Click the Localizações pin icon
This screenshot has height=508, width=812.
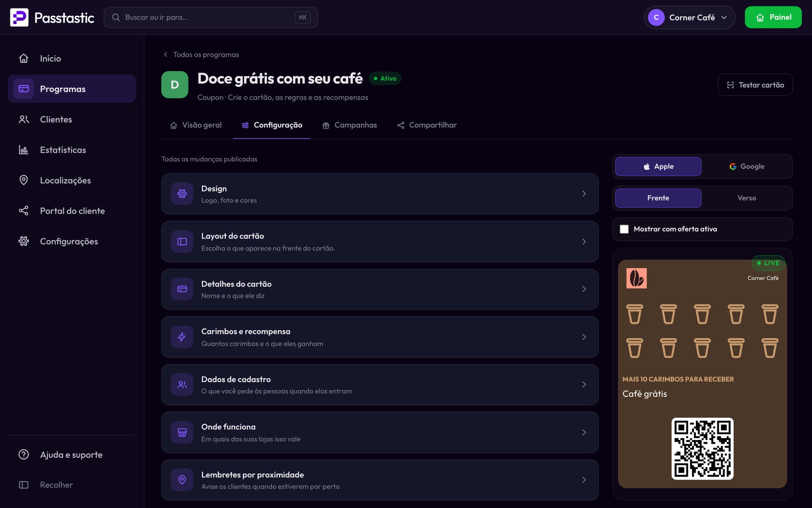click(24, 180)
